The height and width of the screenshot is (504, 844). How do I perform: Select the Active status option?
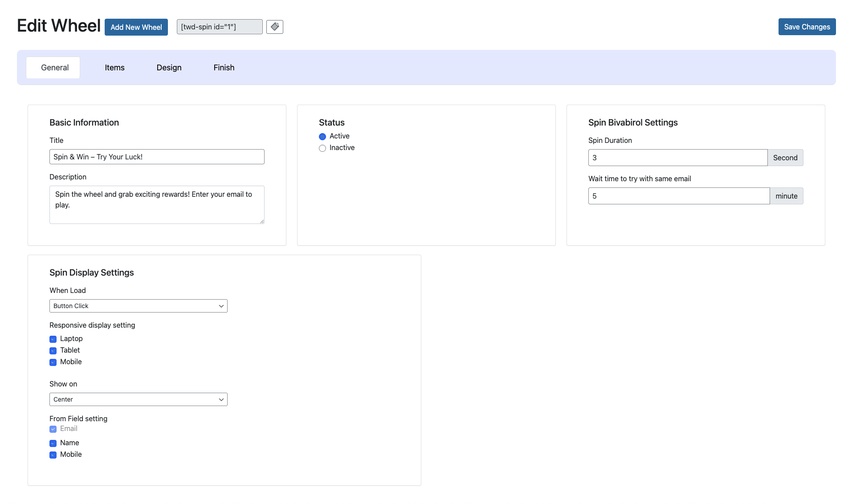click(322, 136)
